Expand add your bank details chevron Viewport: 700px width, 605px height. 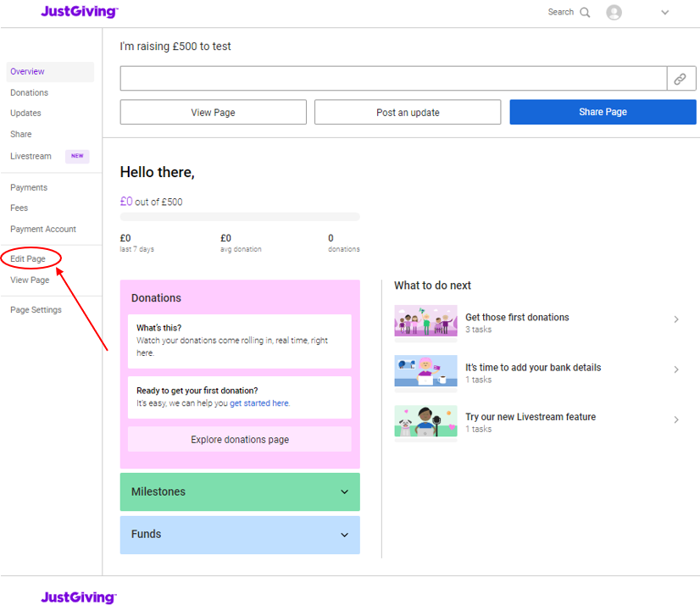[x=676, y=369]
